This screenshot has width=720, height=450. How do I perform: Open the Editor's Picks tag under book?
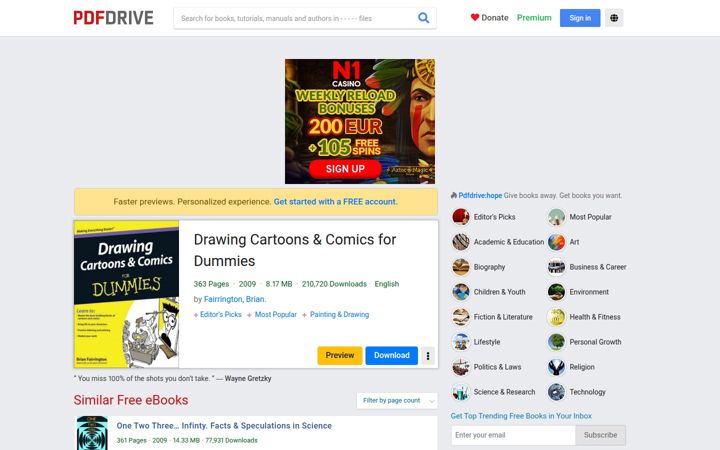(x=220, y=315)
